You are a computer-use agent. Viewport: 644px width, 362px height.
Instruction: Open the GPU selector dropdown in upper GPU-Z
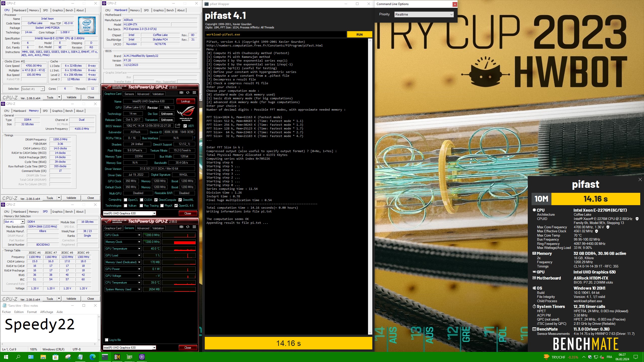tap(130, 213)
